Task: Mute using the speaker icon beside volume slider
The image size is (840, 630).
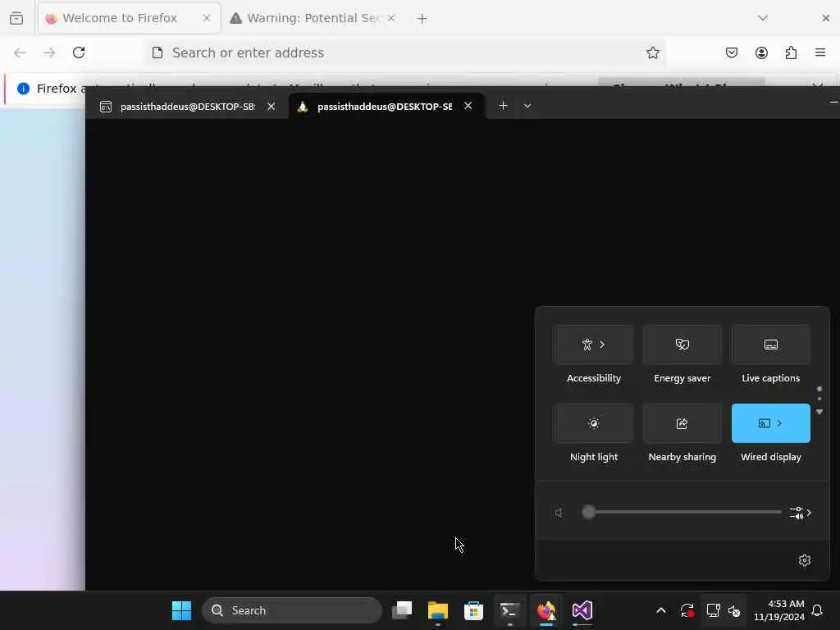Action: click(559, 513)
